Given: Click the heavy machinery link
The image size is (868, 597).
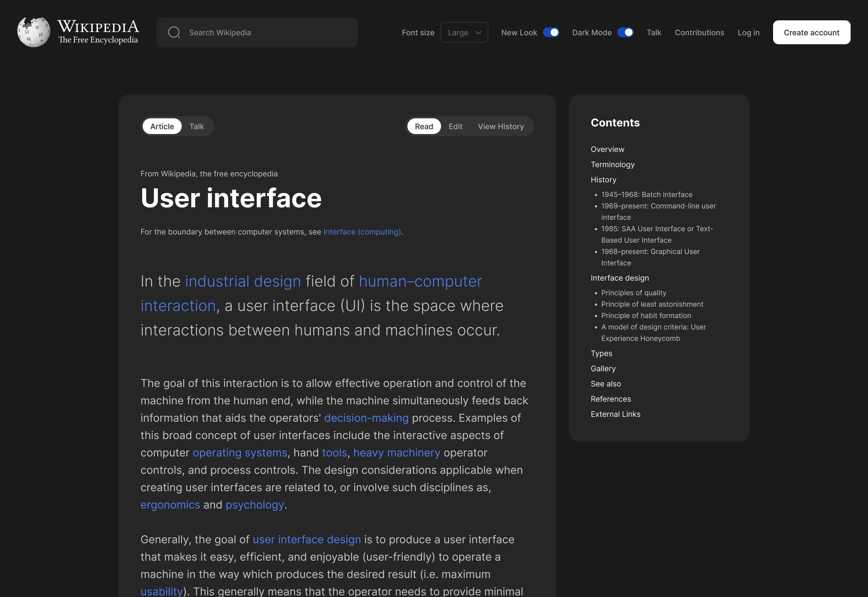Looking at the screenshot, I should click(397, 453).
